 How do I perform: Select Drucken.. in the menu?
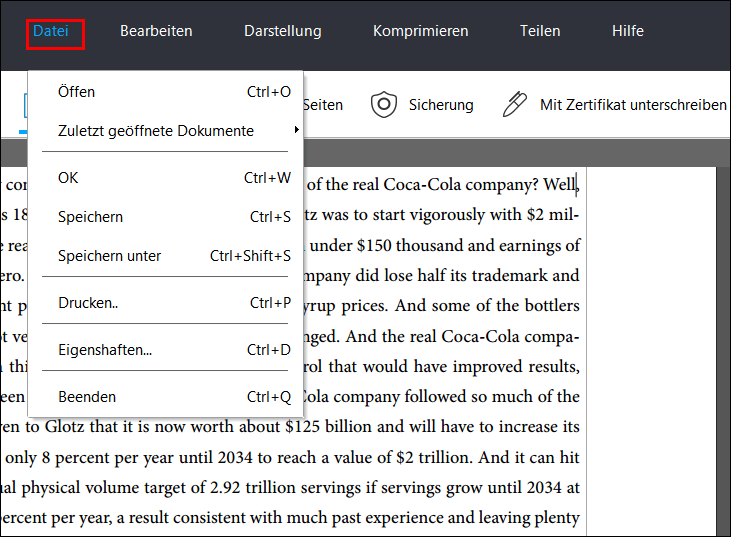(166, 303)
